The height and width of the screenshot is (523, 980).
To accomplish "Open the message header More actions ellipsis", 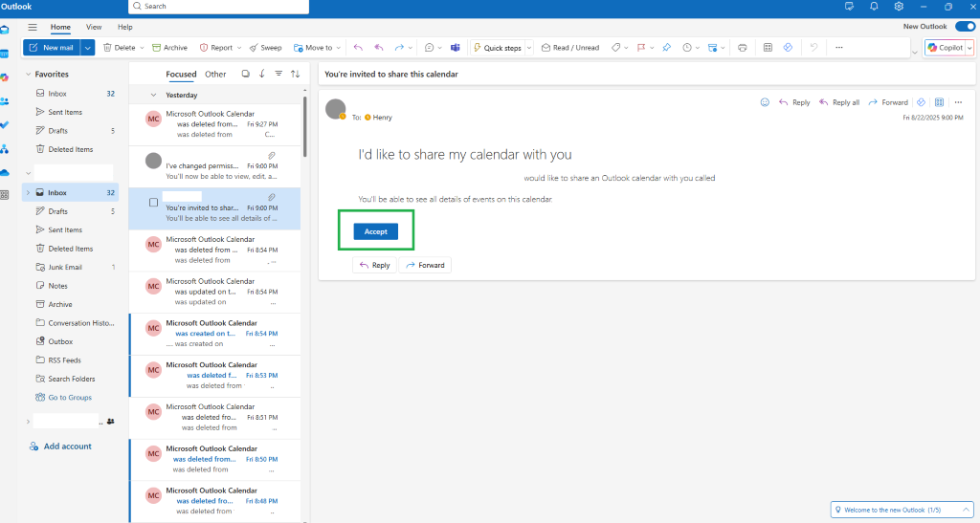I will click(x=959, y=102).
